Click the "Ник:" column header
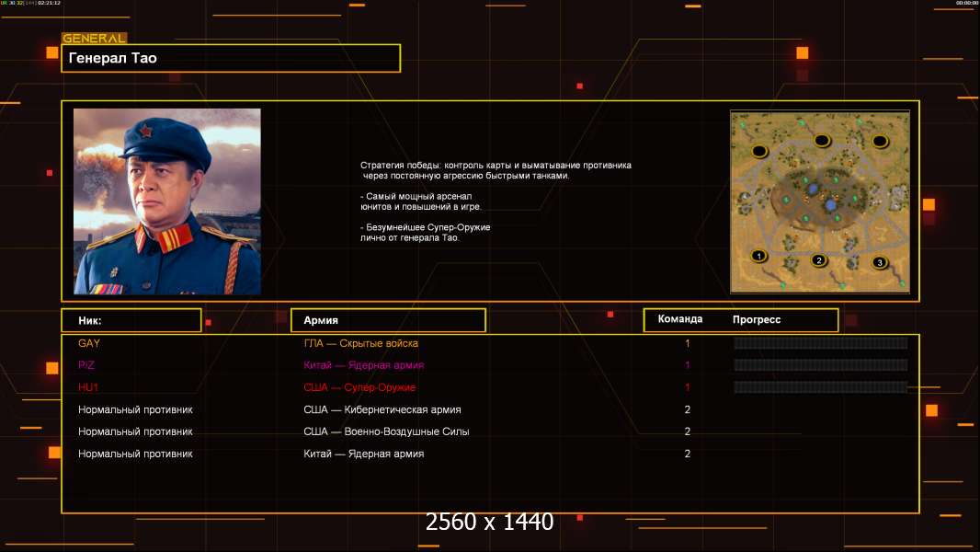 (x=131, y=320)
